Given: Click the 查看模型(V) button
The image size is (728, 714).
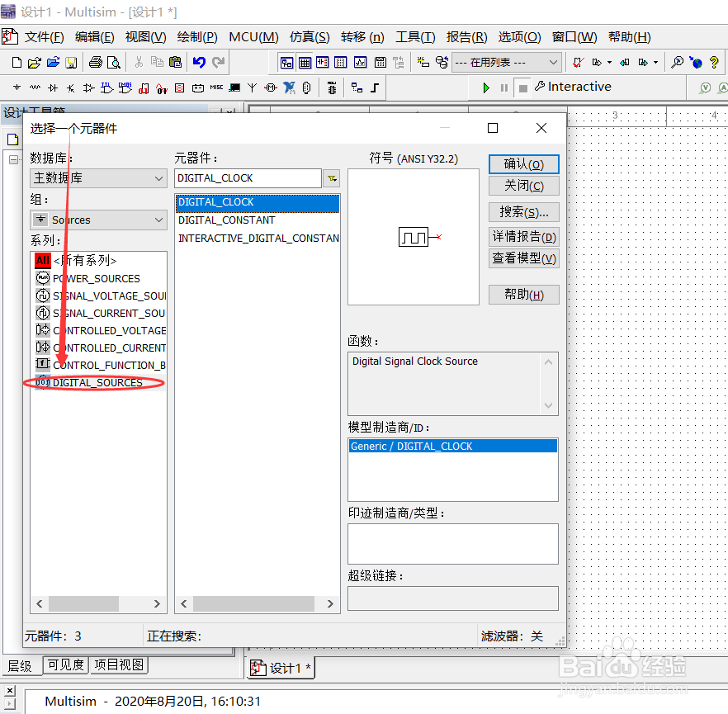Looking at the screenshot, I should tap(523, 258).
